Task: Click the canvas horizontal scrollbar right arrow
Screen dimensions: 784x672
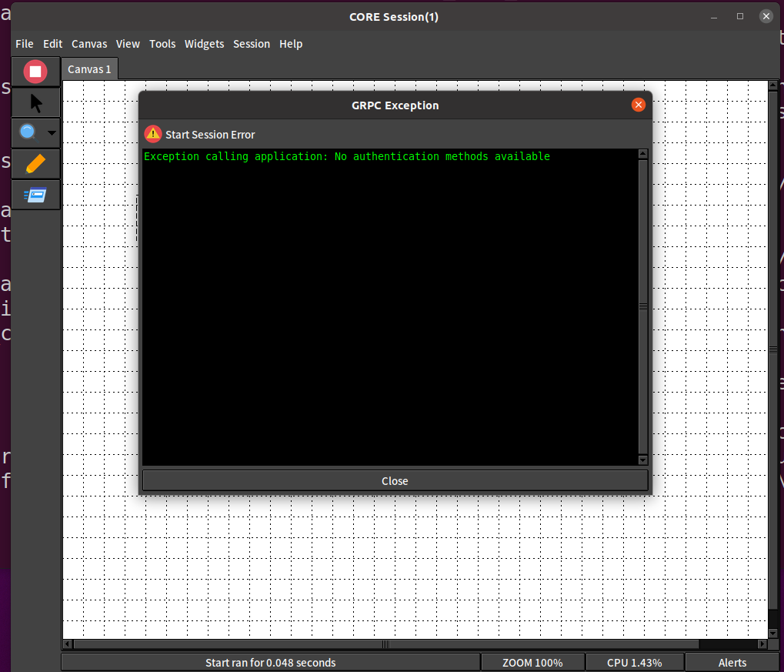Action: coord(762,644)
